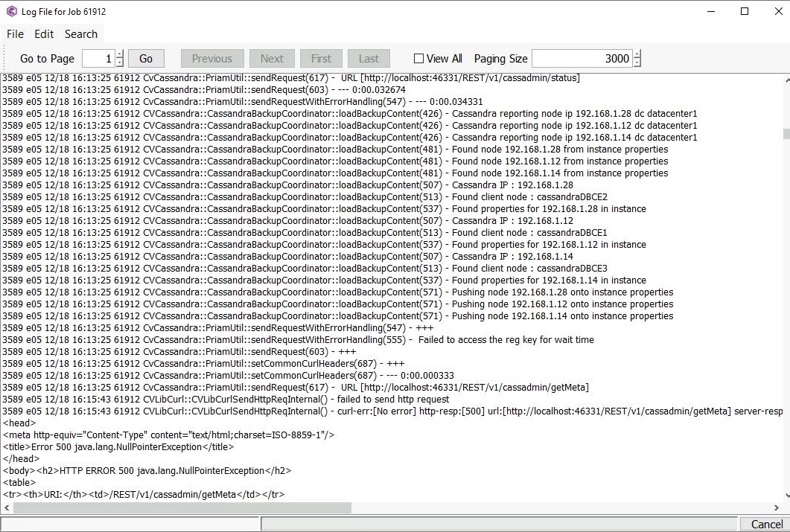Click line 'Cassandra IP : 192.168.1.28'
Viewport: 790px width, 532px height.
tap(287, 185)
